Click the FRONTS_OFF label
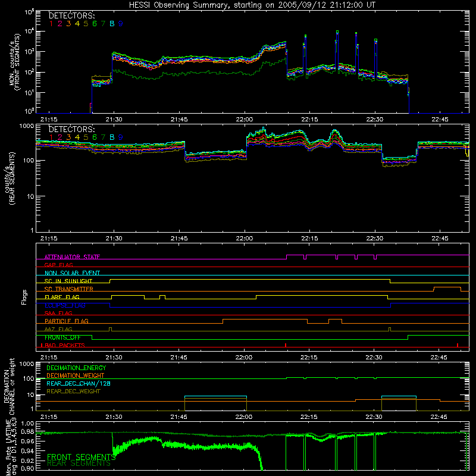Viewport: 476px width, 476px height. pyautogui.click(x=62, y=337)
